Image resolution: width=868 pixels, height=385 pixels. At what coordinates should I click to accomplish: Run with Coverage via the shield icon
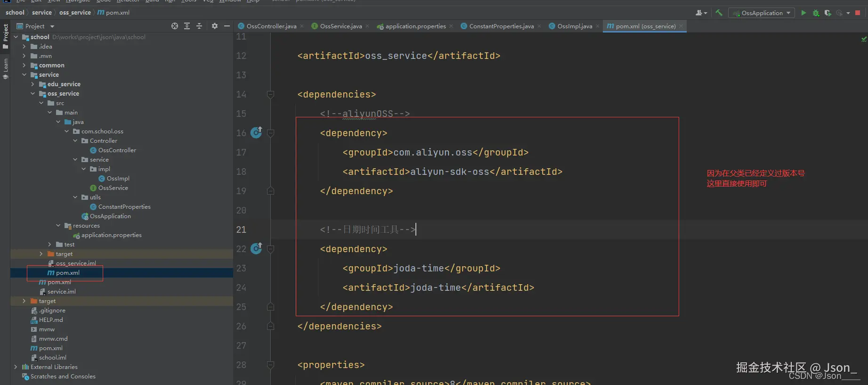point(827,13)
